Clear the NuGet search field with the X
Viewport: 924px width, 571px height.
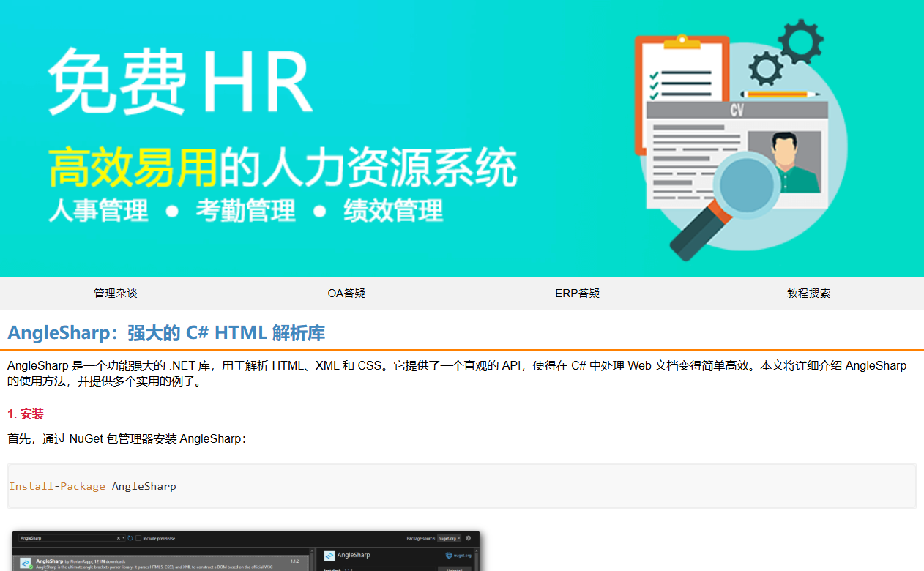pyautogui.click(x=119, y=538)
